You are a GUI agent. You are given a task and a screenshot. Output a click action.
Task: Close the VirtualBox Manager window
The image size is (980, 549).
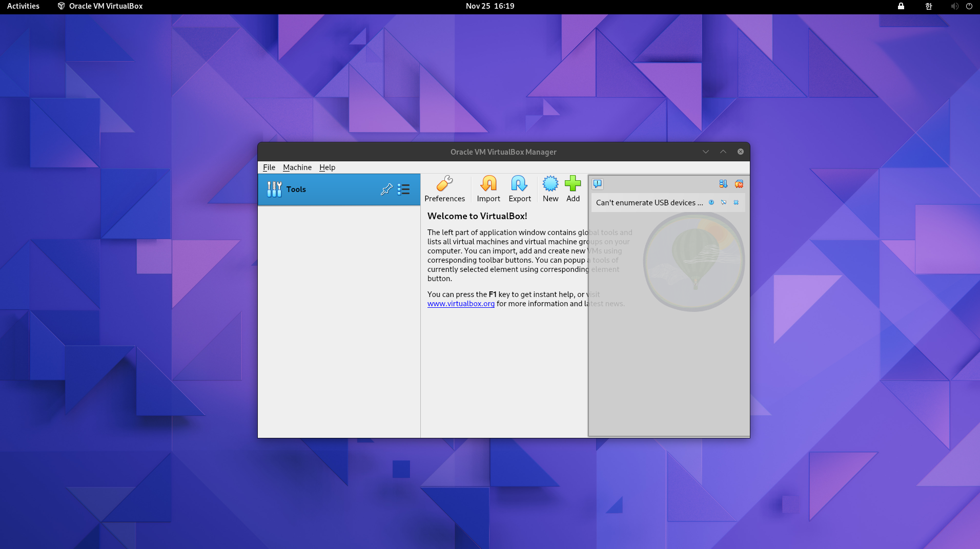(x=741, y=152)
